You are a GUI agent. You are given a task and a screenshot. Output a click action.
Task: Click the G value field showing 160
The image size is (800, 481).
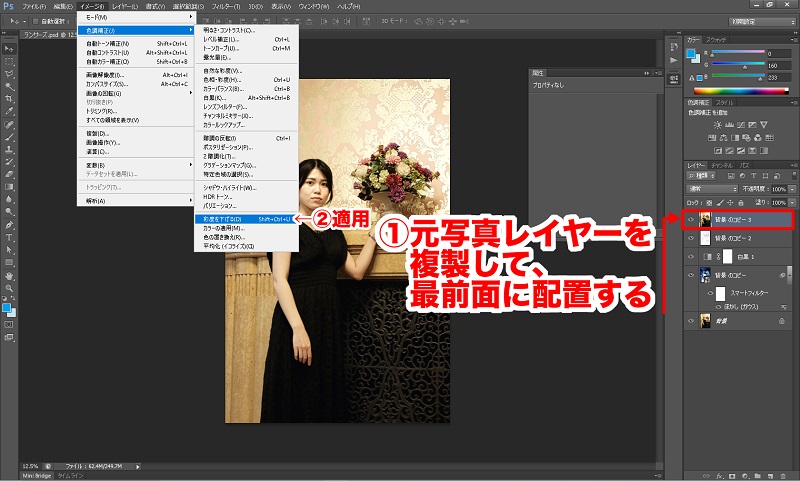(779, 65)
